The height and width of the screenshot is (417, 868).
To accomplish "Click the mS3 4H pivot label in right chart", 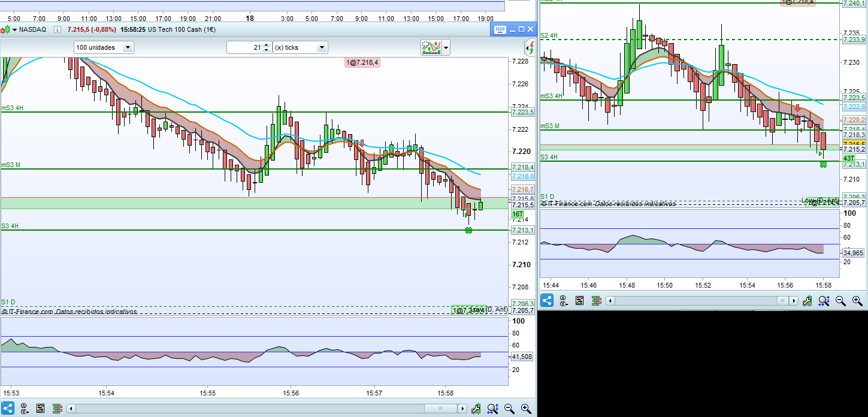I will [x=552, y=96].
